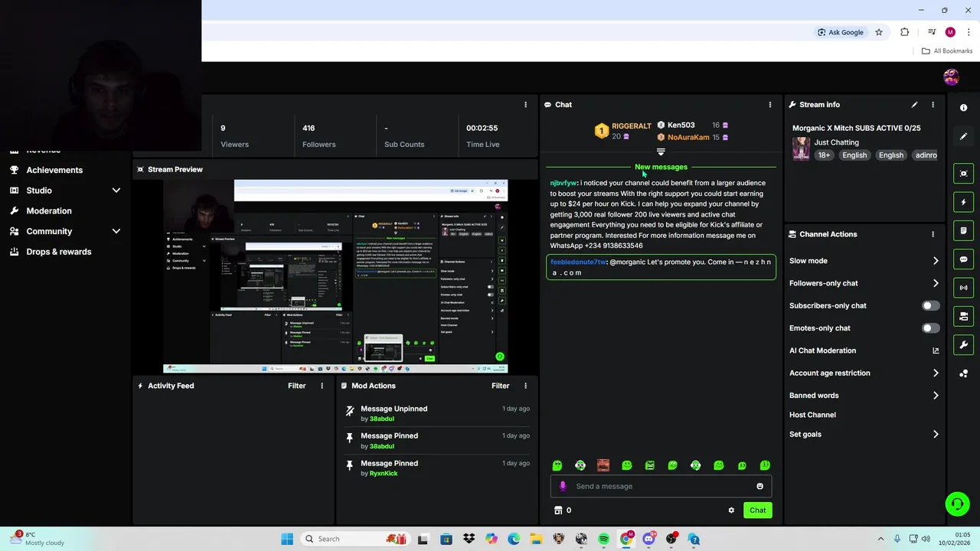Viewport: 980px width, 551px height.
Task: Open Achievements in sidebar
Action: click(54, 170)
